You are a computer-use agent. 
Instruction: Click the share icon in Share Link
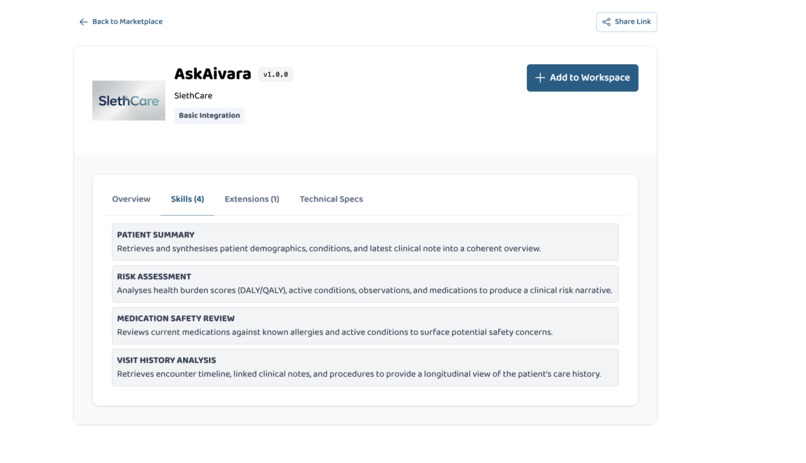pyautogui.click(x=607, y=22)
